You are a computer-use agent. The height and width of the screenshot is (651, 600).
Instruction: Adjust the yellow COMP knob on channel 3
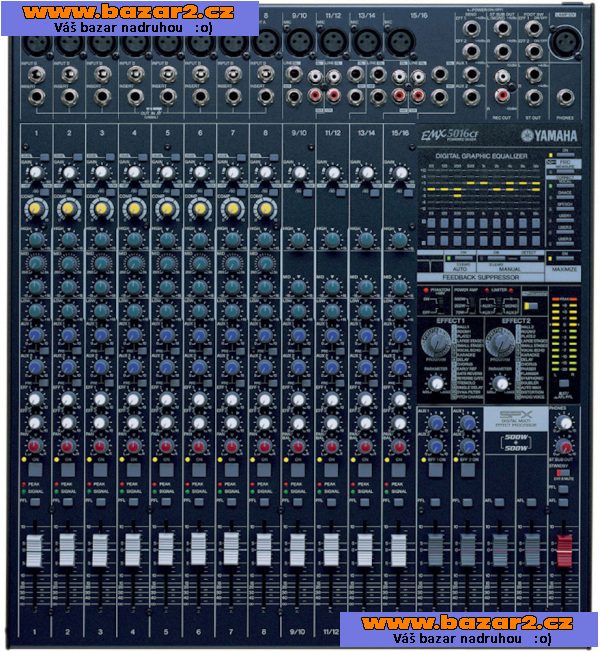pos(101,209)
